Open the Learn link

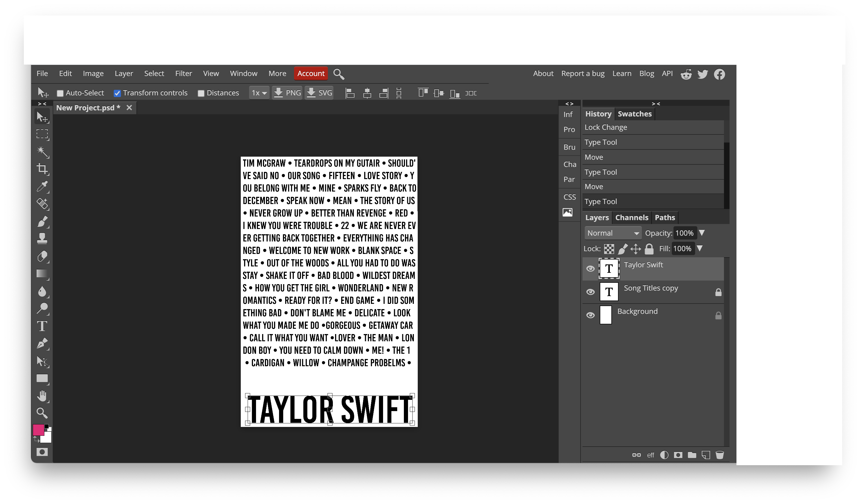(x=622, y=73)
